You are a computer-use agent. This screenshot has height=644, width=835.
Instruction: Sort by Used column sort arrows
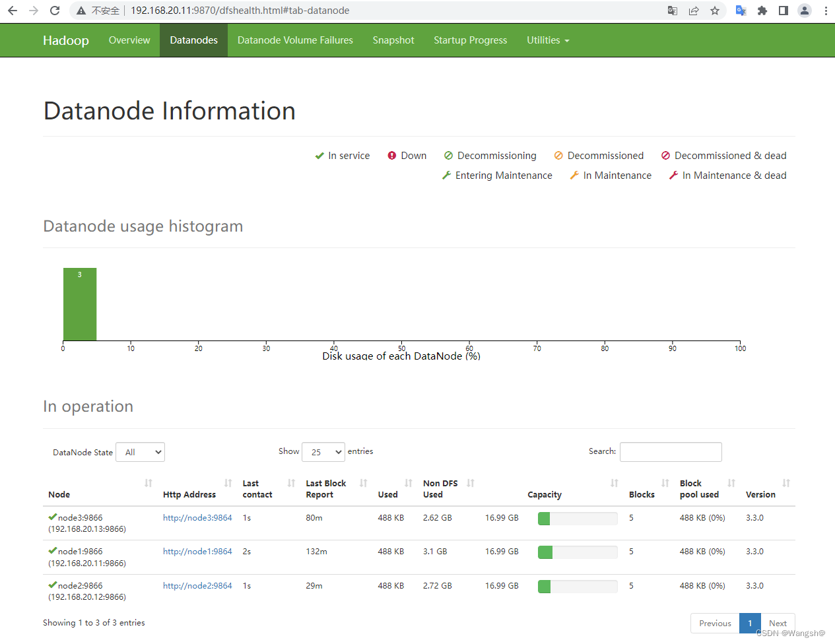409,484
